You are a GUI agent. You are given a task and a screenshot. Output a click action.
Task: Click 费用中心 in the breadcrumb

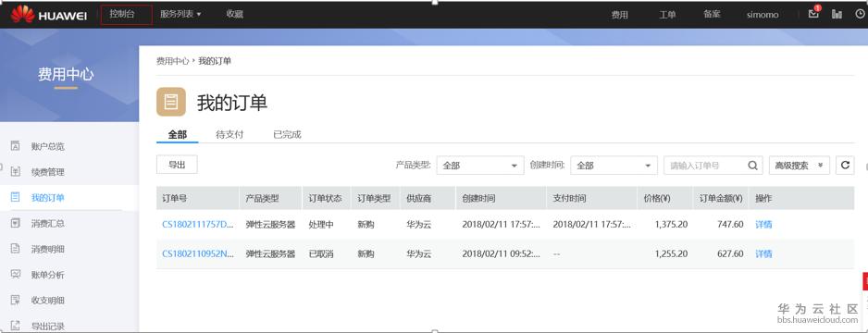click(173, 61)
